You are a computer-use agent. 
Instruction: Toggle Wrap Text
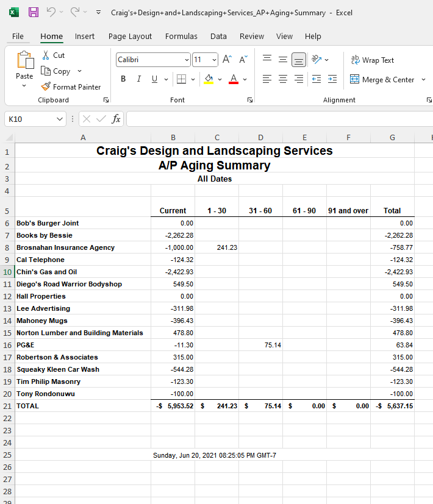click(372, 60)
